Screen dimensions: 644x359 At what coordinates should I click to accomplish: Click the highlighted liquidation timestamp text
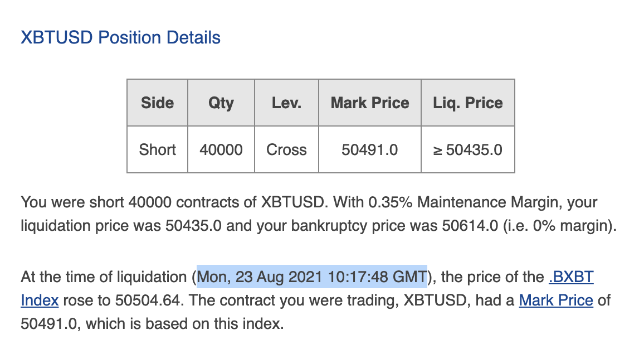coord(312,277)
